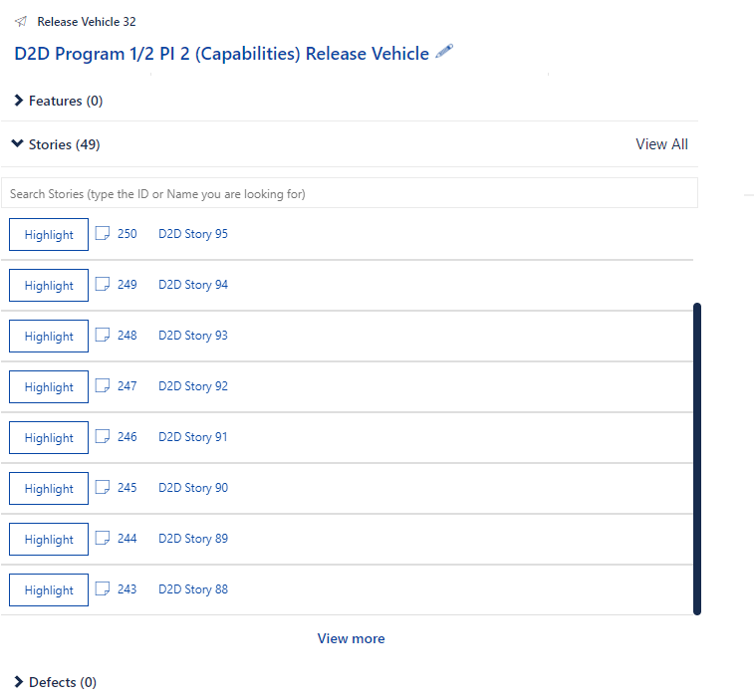Click the pencil edit icon beside title
Viewport: 754px width, 700px height.
(444, 52)
